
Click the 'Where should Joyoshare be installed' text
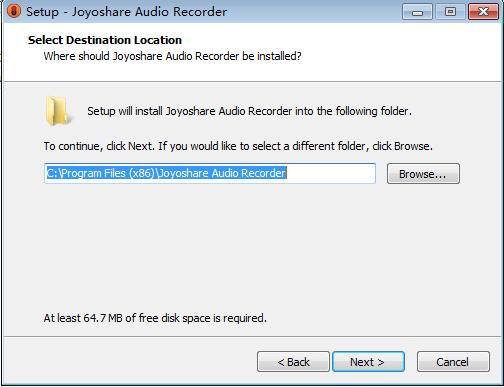(x=172, y=56)
